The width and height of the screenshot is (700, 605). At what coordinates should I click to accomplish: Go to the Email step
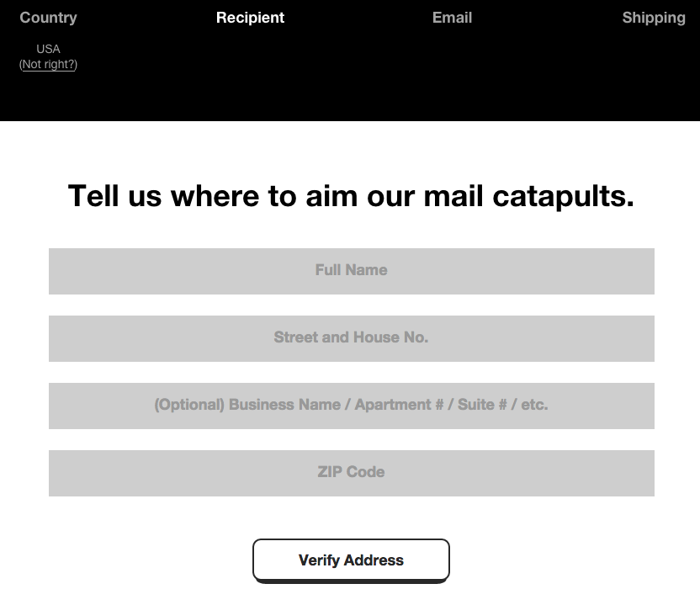(x=452, y=18)
